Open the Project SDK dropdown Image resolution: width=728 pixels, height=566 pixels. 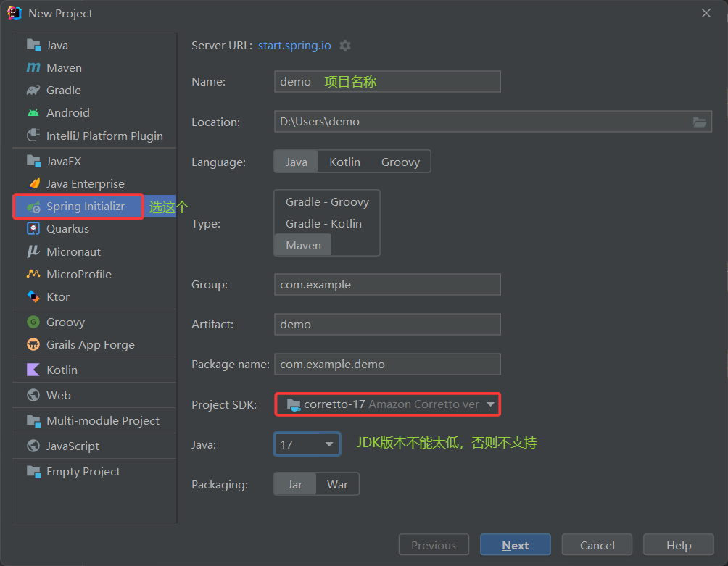[x=388, y=404]
